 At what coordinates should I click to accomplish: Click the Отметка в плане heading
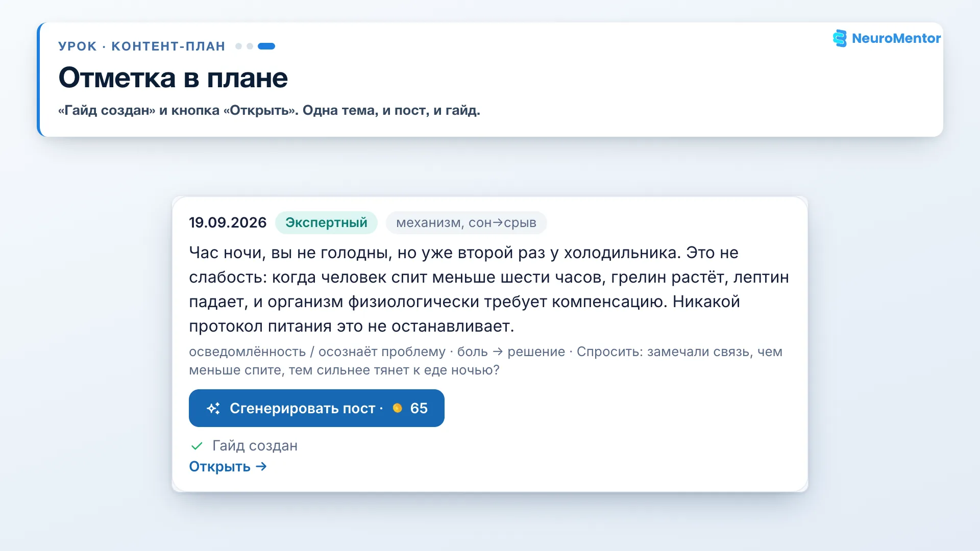tap(173, 78)
